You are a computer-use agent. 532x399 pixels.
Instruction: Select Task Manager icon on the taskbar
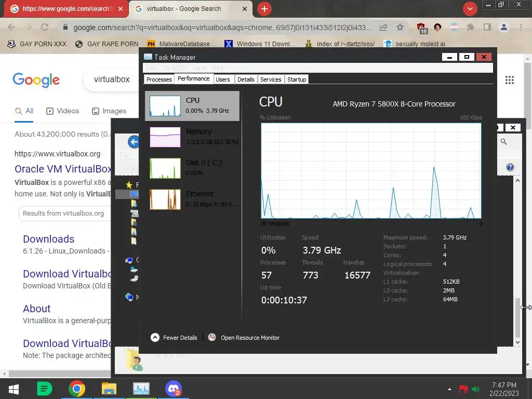[x=141, y=389]
